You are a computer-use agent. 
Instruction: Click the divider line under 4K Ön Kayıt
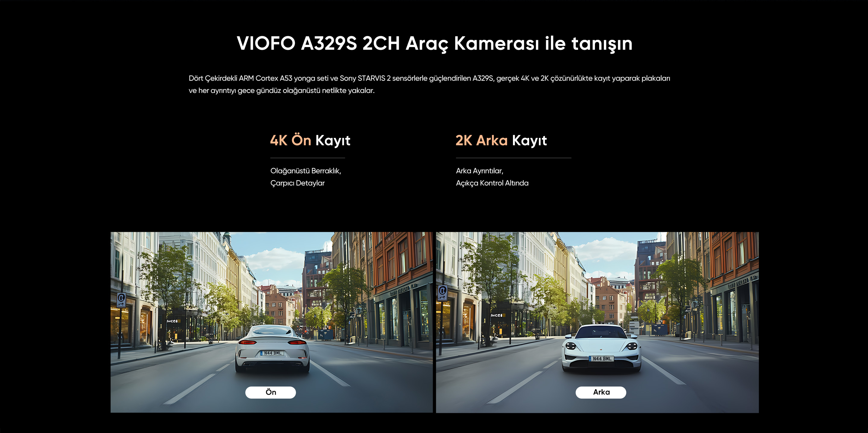point(308,158)
